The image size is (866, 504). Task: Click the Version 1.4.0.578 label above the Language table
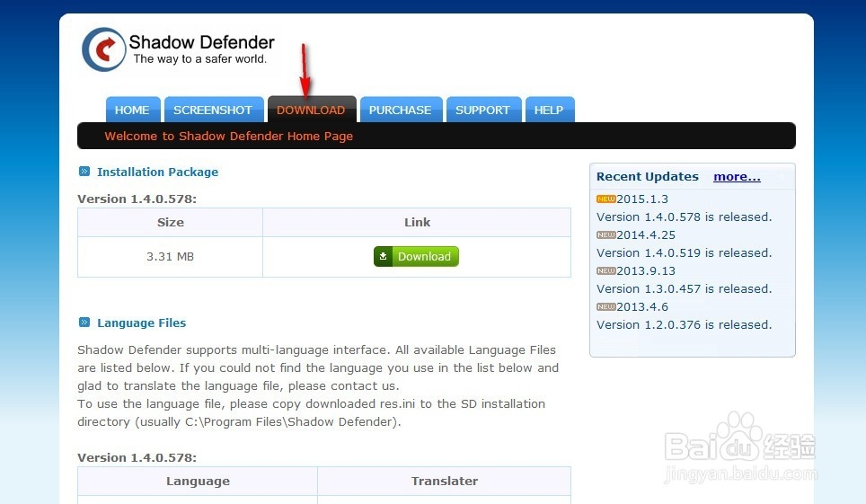[137, 457]
